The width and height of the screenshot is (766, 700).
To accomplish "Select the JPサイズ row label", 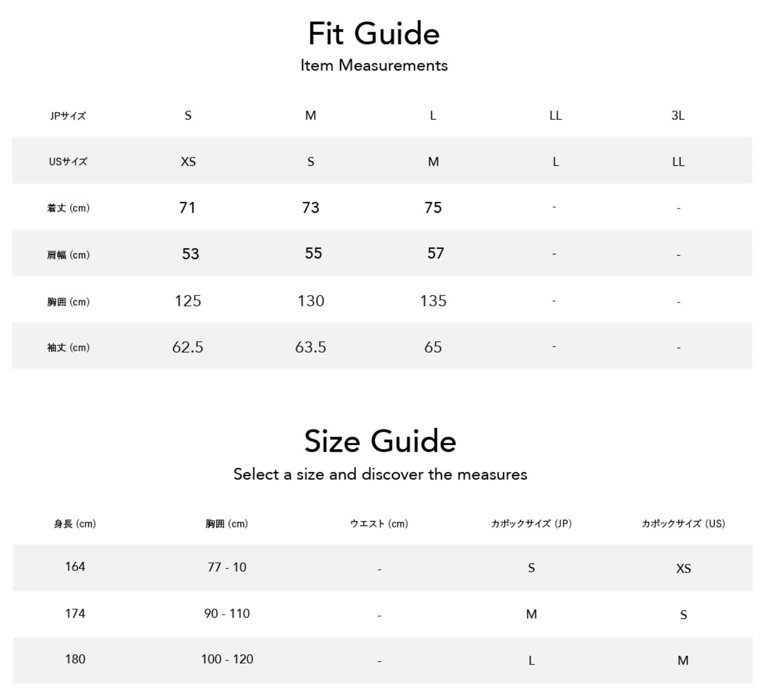I will coord(68,116).
